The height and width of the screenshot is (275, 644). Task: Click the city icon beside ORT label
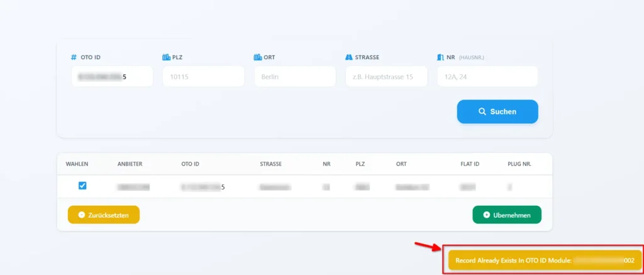point(257,57)
